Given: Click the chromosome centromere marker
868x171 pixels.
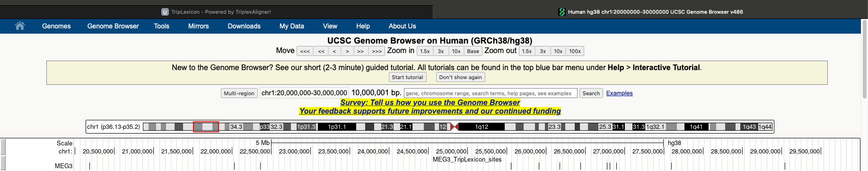Looking at the screenshot, I should tap(454, 127).
